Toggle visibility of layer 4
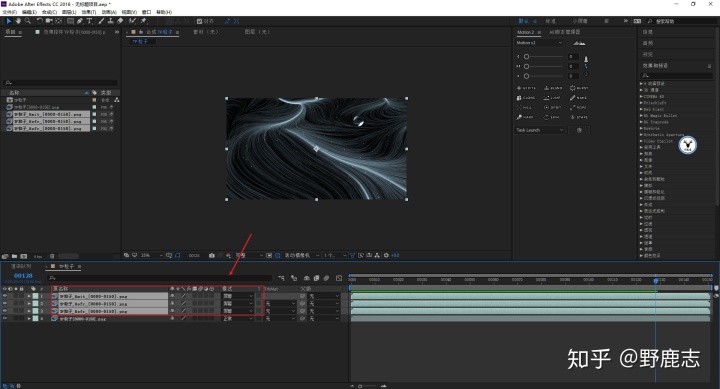This screenshot has height=389, width=720. [5, 318]
